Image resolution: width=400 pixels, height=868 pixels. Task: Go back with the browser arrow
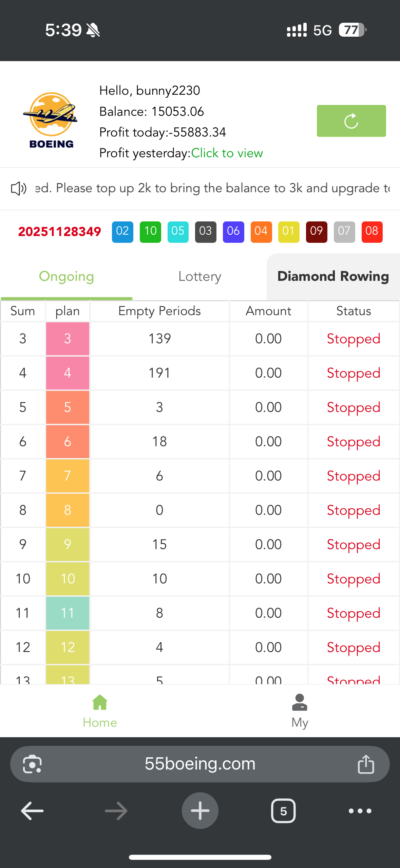pyautogui.click(x=32, y=811)
